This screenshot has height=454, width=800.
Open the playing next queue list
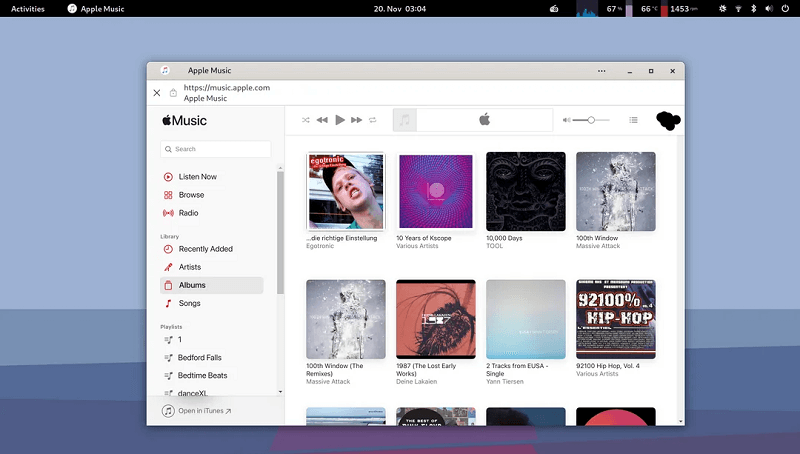633,120
